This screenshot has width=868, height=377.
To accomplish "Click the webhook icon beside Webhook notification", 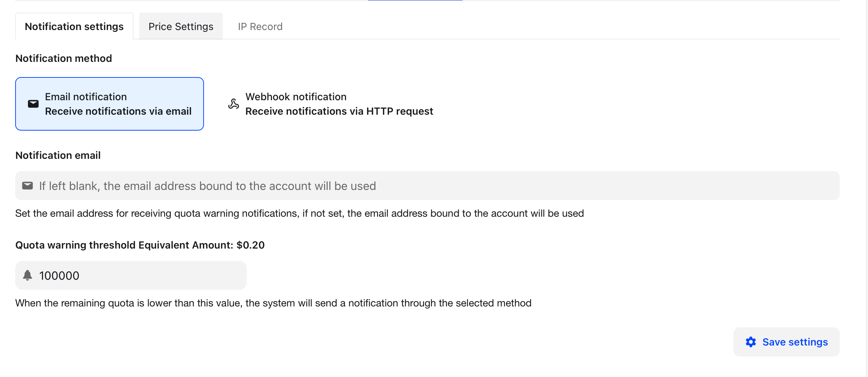I will pyautogui.click(x=234, y=104).
